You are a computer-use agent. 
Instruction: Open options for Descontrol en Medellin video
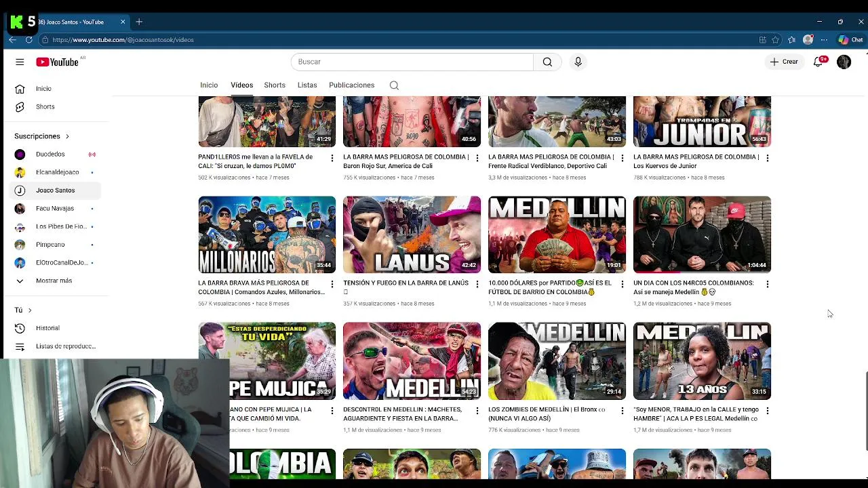coord(477,411)
